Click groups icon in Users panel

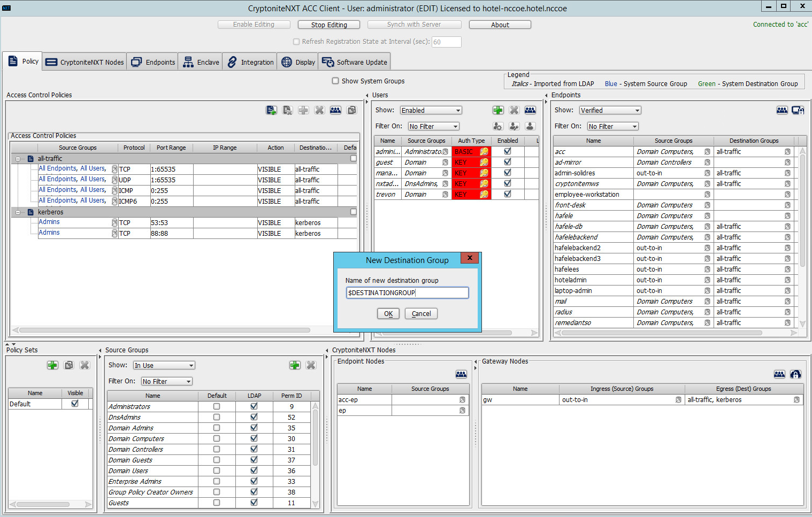[530, 110]
